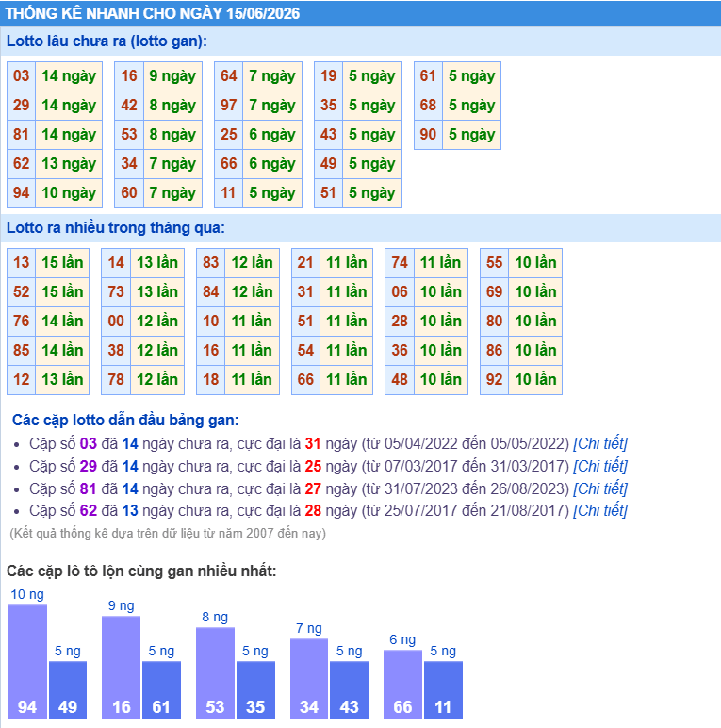The height and width of the screenshot is (728, 721).
Task: Open Chi tiết link for pair 81
Action: coord(600,488)
